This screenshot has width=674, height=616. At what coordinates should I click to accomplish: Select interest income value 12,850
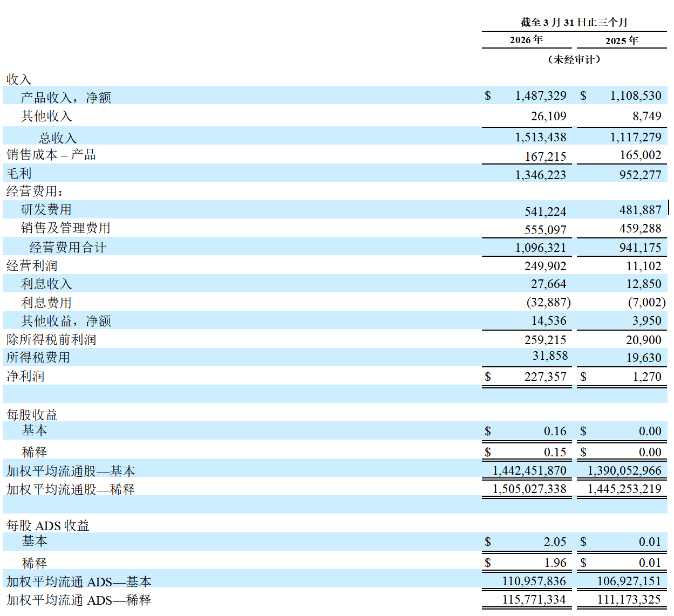click(644, 284)
